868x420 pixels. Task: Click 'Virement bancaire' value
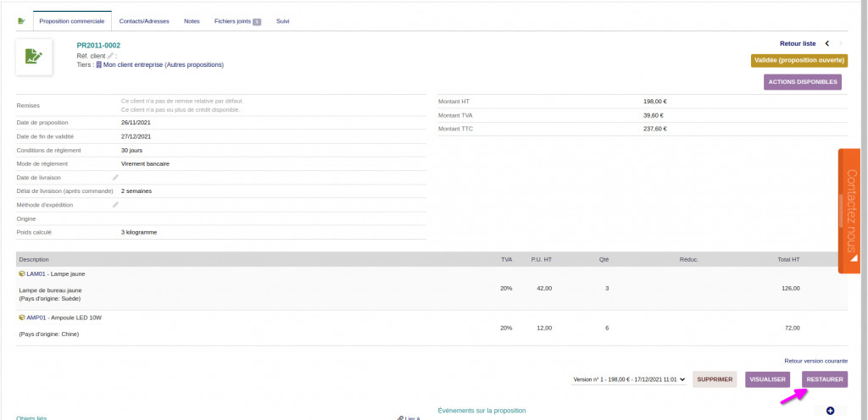145,163
